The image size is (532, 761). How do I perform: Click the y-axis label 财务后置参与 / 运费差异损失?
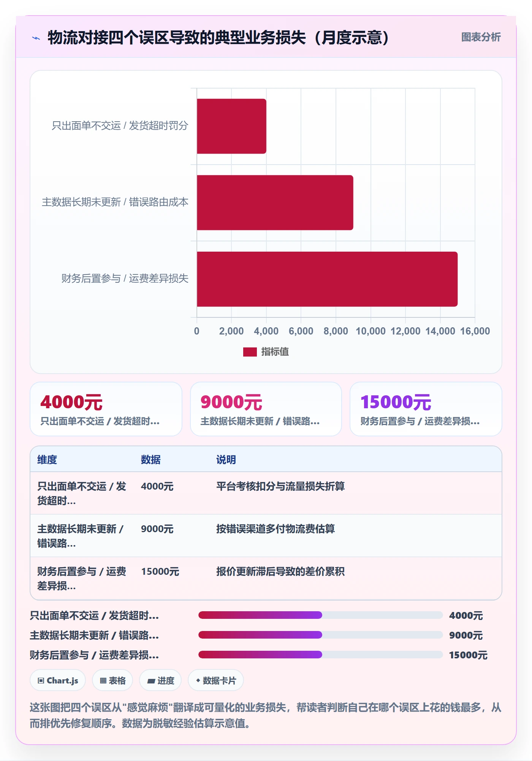(125, 278)
